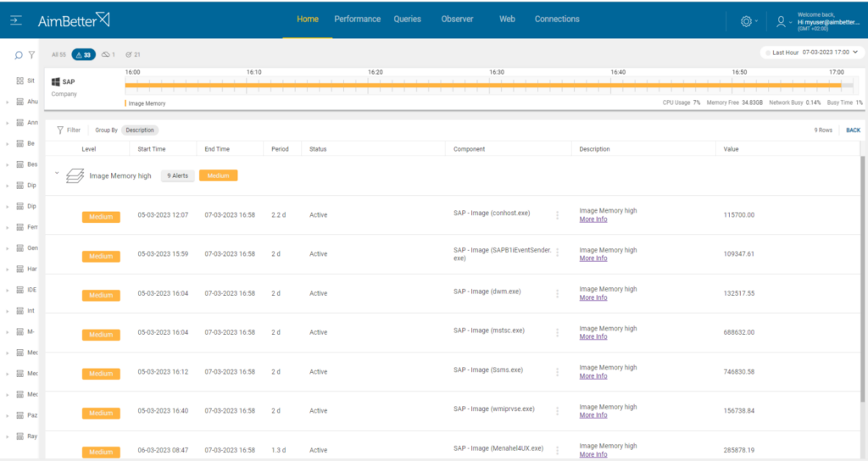Screen dimensions: 868x461
Task: Open options menu for wmiprvse.exe row
Action: pos(558,411)
